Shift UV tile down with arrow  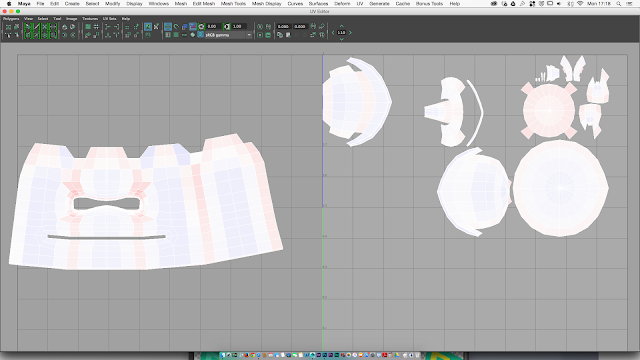(x=342, y=39)
